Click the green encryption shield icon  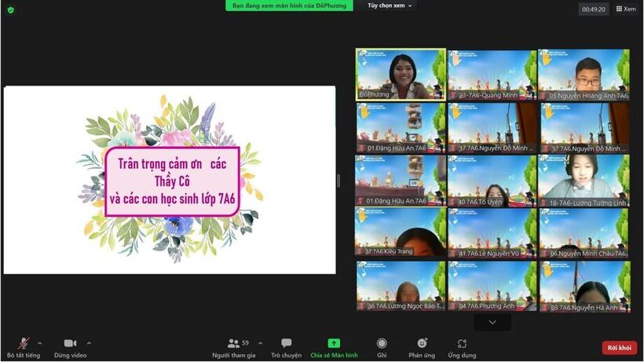click(10, 9)
